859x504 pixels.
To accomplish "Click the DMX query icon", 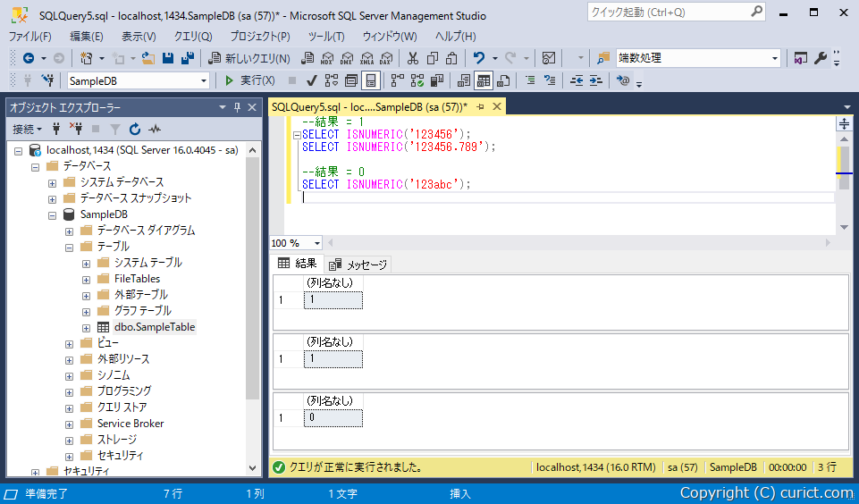I will point(347,58).
